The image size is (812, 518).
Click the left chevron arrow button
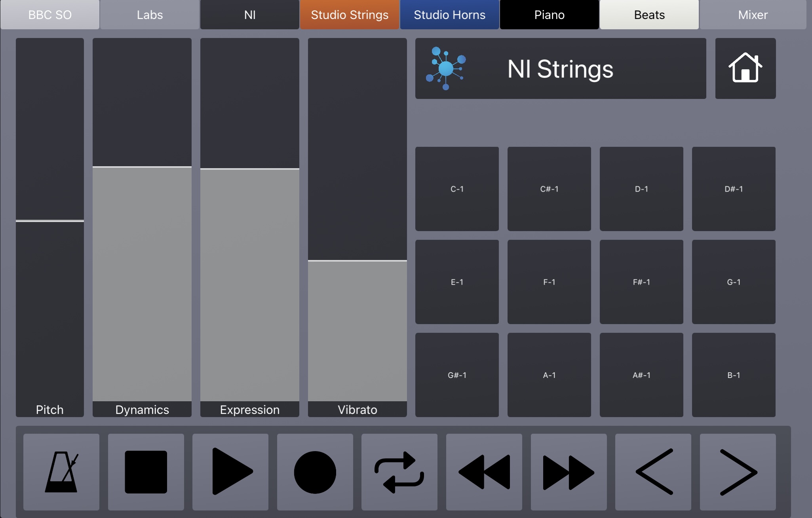pos(653,472)
